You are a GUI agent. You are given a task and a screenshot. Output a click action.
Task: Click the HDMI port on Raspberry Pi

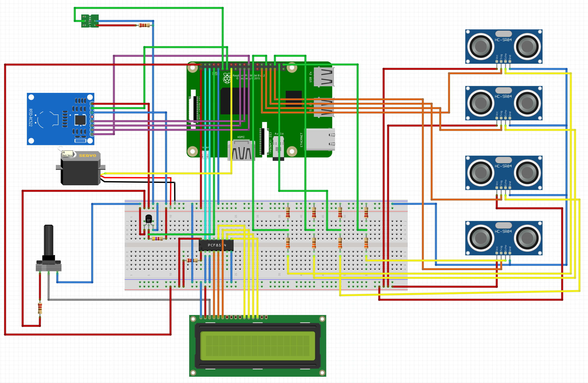(241, 150)
